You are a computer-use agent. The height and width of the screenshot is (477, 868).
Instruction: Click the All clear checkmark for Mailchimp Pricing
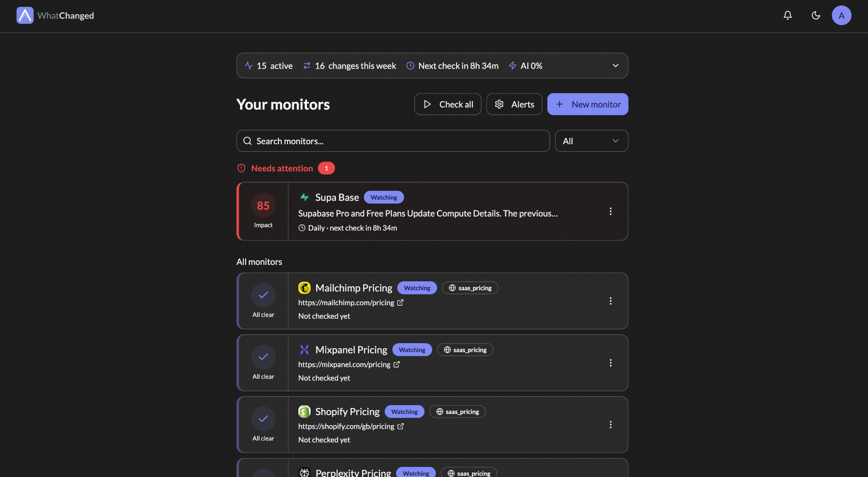click(x=263, y=295)
